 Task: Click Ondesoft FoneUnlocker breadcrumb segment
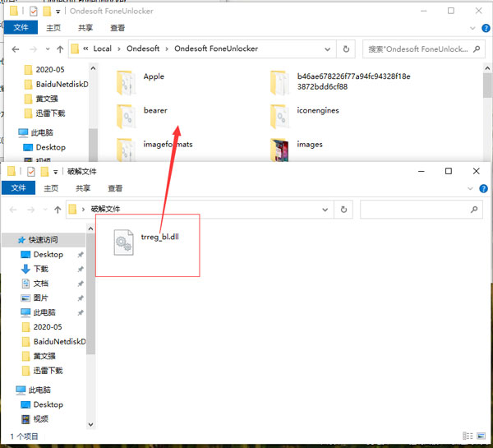click(216, 48)
